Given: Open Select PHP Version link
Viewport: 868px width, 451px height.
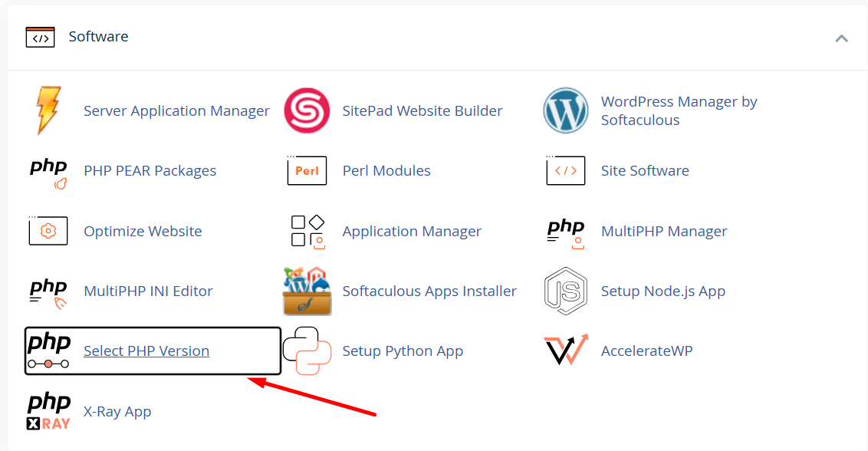Looking at the screenshot, I should pyautogui.click(x=146, y=351).
